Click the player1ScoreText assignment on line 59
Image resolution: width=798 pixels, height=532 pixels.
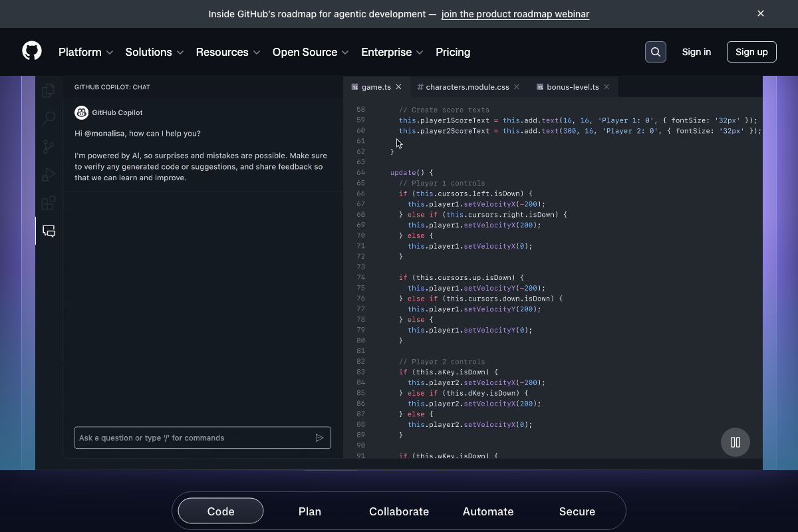pos(578,120)
